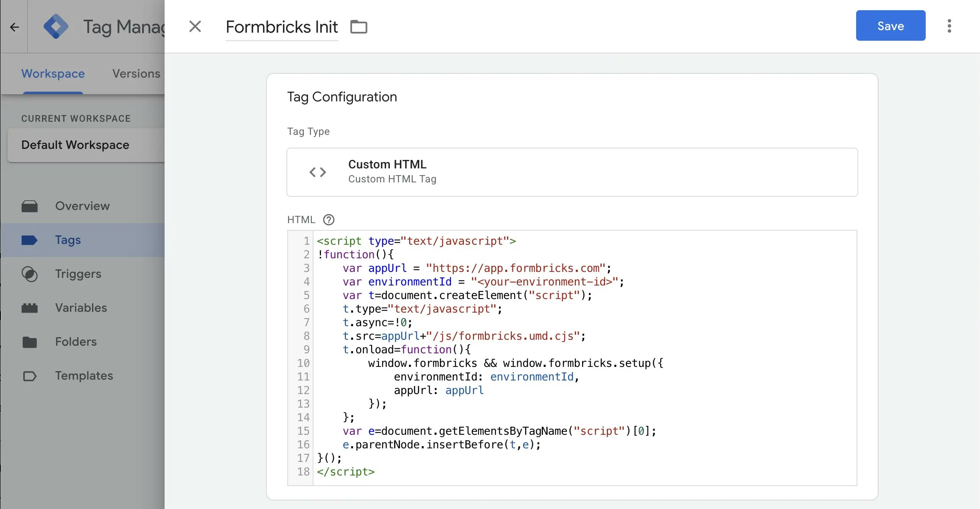980x509 pixels.
Task: Rename the tag title Formbricks Init
Action: 281,26
